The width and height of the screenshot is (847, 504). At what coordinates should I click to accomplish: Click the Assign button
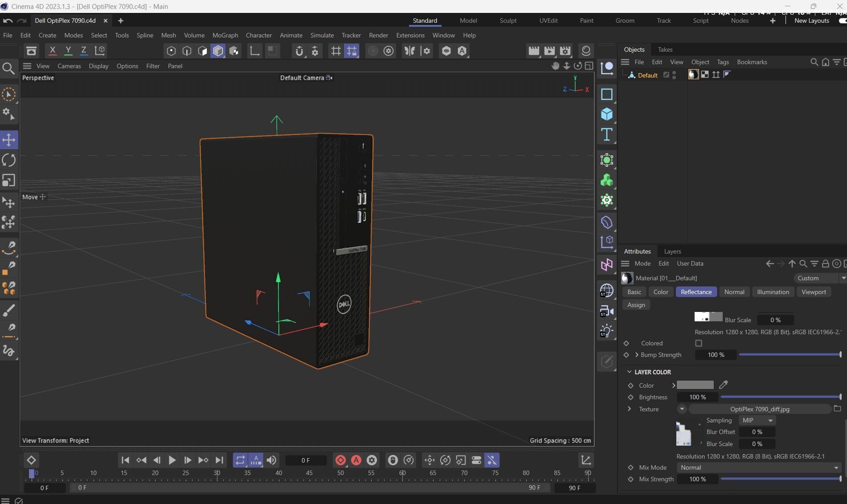pyautogui.click(x=636, y=305)
